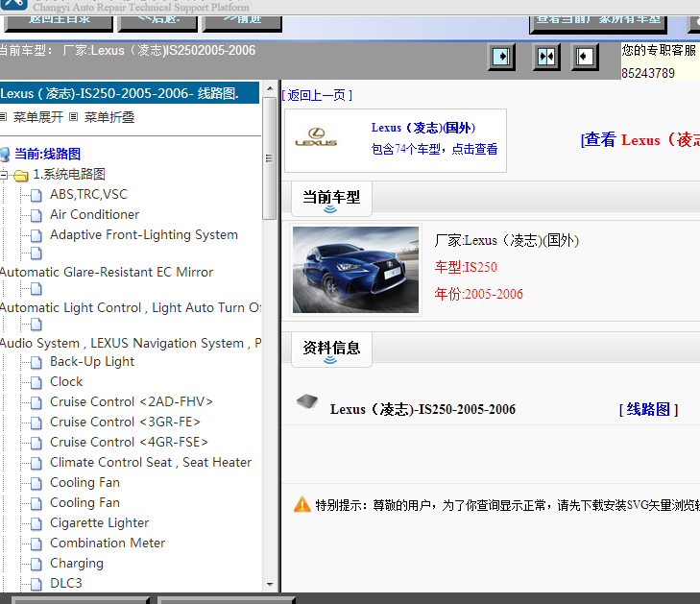The image size is (700, 604).
Task: Open Cruise Control <3GR-FE> diagram
Action: [125, 422]
